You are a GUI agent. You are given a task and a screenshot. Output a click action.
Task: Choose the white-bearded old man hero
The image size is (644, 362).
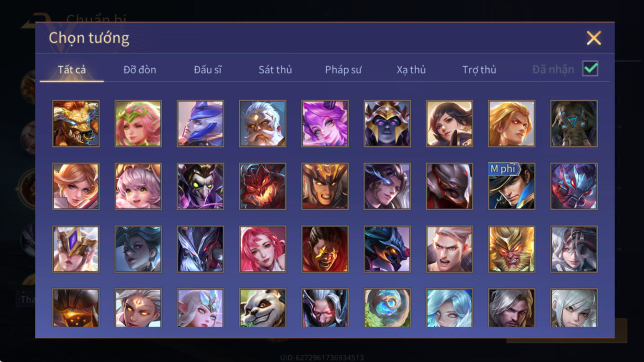tap(262, 123)
